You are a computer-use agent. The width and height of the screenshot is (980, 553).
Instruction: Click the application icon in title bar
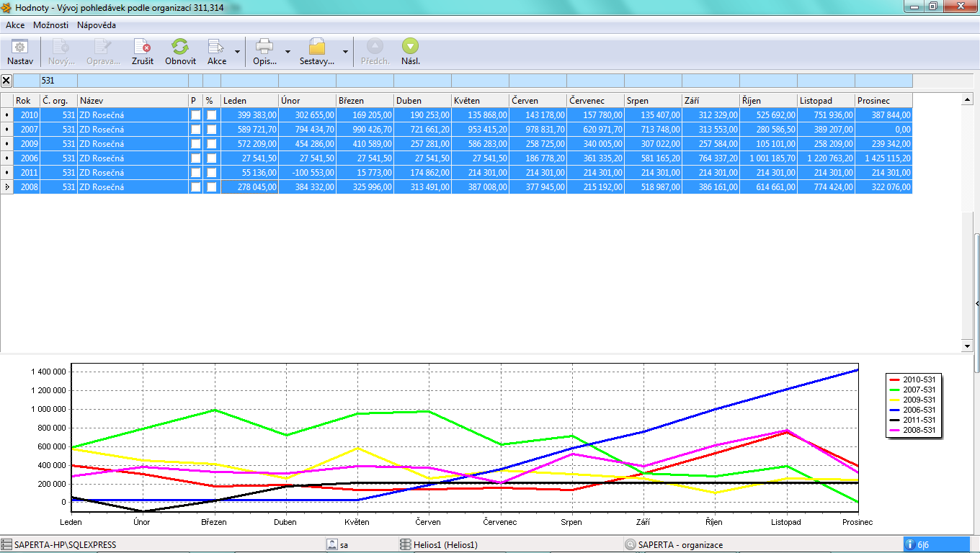[6, 7]
